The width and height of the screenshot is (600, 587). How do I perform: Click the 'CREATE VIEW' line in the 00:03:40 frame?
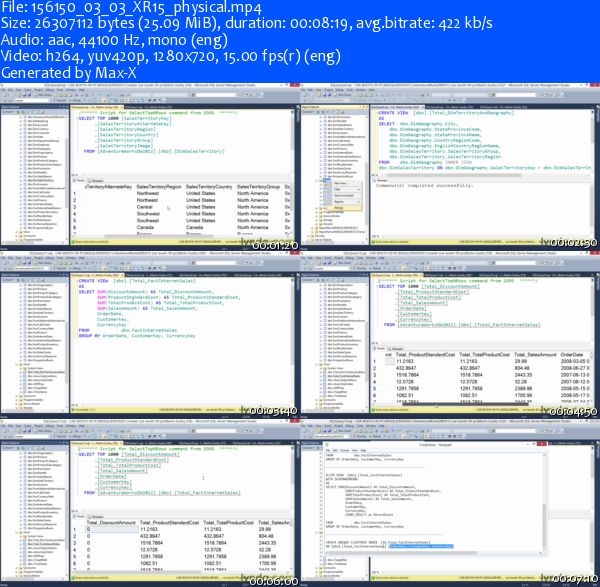(137, 281)
